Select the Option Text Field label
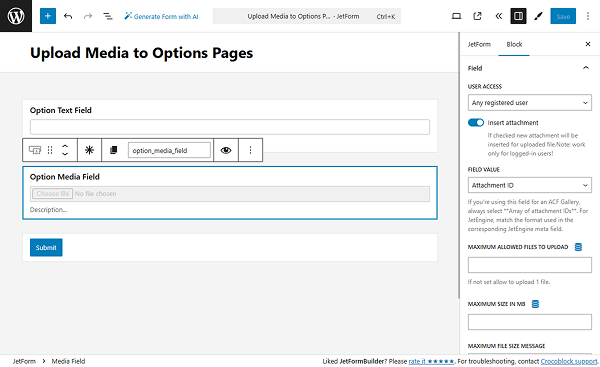Screen dimensions: 600x367 pyautogui.click(x=61, y=110)
